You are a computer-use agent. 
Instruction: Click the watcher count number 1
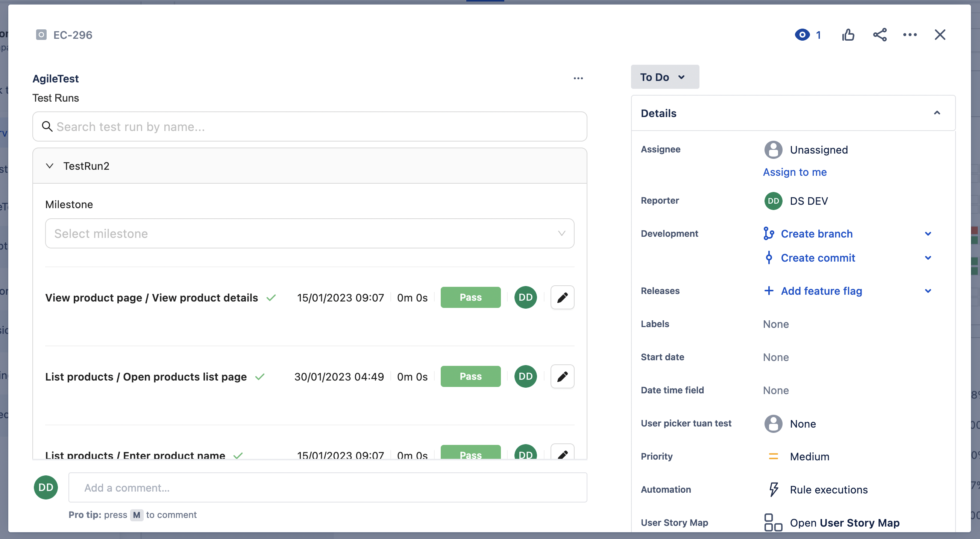pos(818,35)
